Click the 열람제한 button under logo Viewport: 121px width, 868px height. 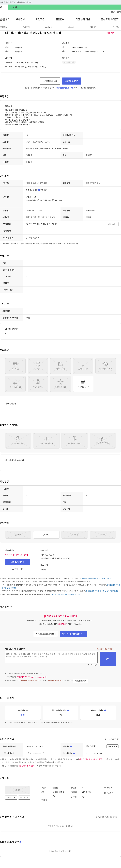coord(24,798)
